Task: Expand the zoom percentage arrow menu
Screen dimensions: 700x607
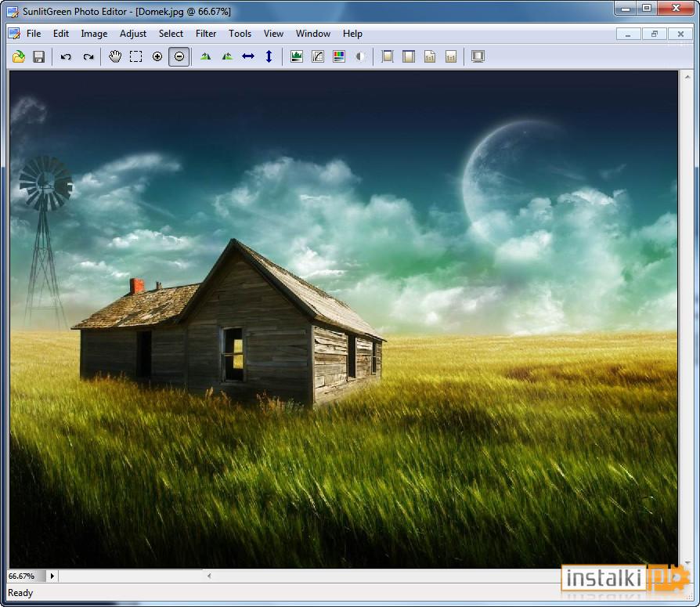Action: click(52, 576)
